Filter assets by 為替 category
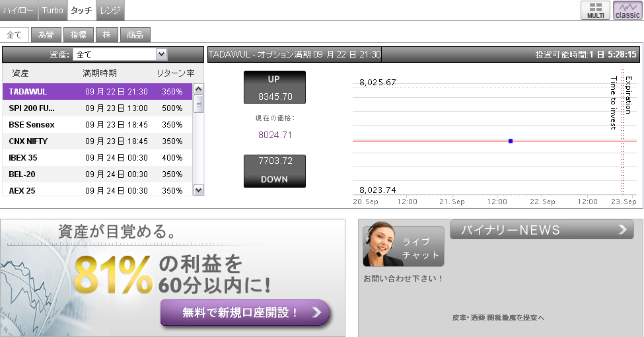The width and height of the screenshot is (644, 337). 46,35
